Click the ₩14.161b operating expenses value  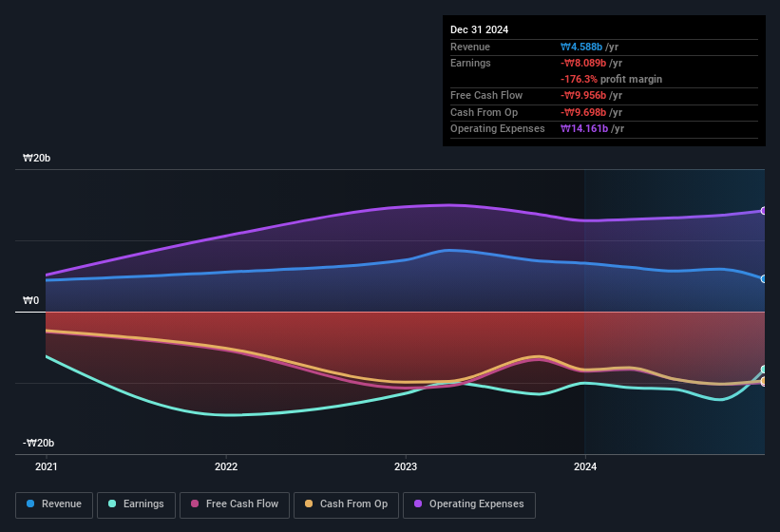pos(584,129)
